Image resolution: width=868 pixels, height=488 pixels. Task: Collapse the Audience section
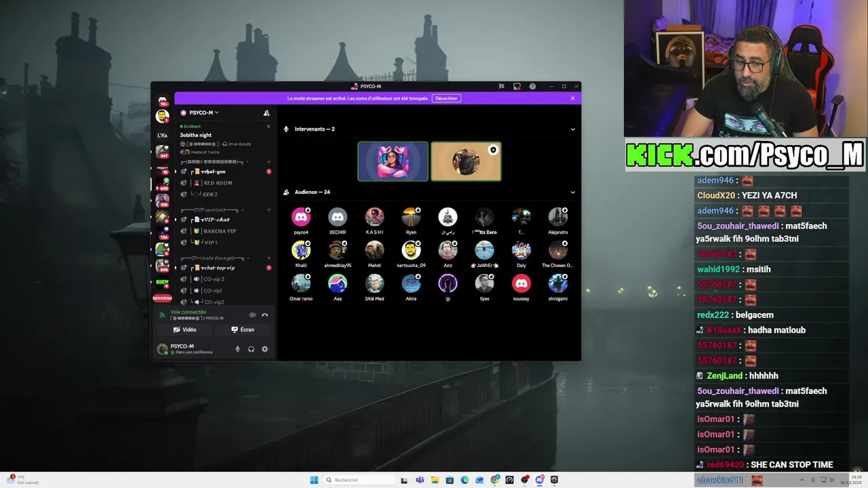pos(572,192)
